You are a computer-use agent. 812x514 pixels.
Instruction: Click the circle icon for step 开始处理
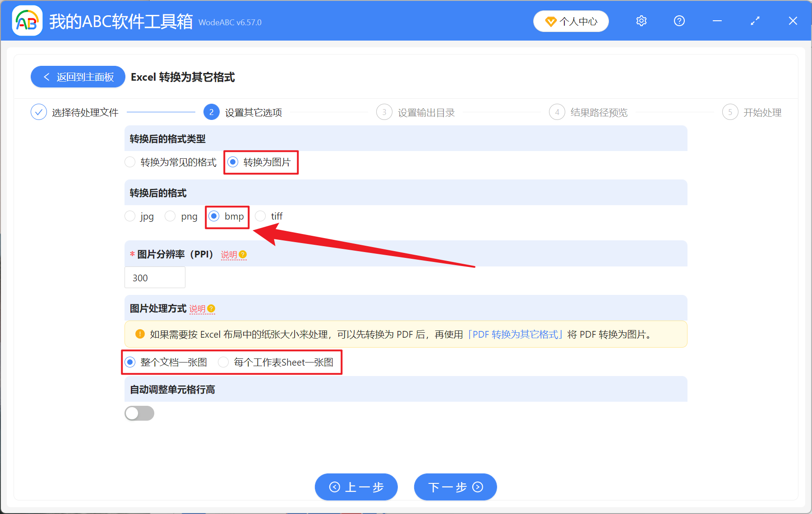[x=730, y=112]
